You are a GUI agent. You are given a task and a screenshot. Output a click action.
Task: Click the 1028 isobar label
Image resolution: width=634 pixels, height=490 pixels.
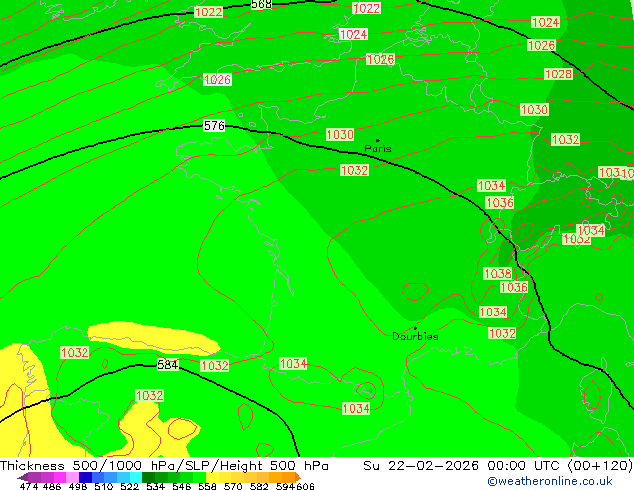pyautogui.click(x=558, y=74)
